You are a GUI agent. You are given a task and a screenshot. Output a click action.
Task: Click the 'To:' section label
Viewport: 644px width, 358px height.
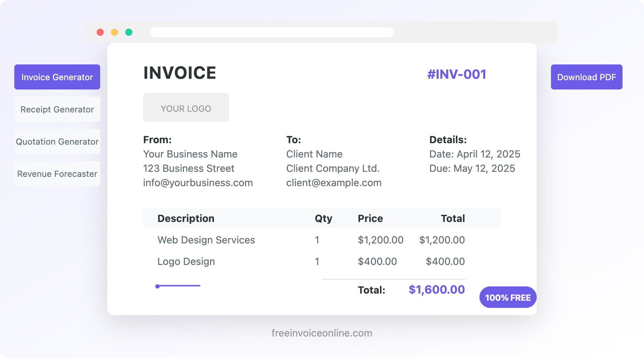[x=294, y=140]
